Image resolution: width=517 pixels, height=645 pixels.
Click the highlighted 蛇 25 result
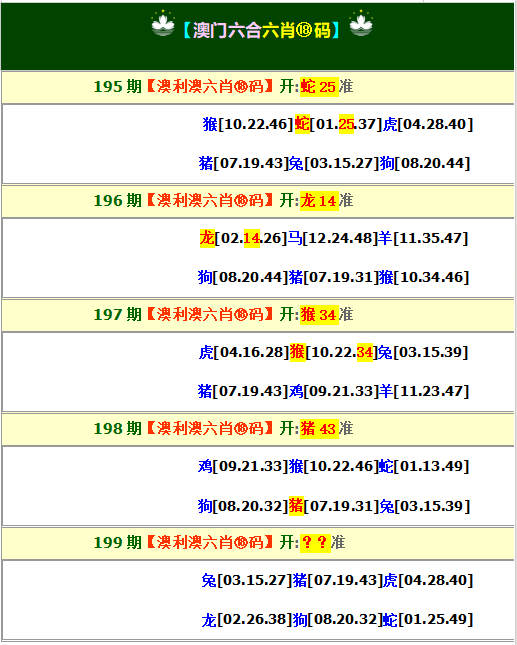pyautogui.click(x=319, y=87)
